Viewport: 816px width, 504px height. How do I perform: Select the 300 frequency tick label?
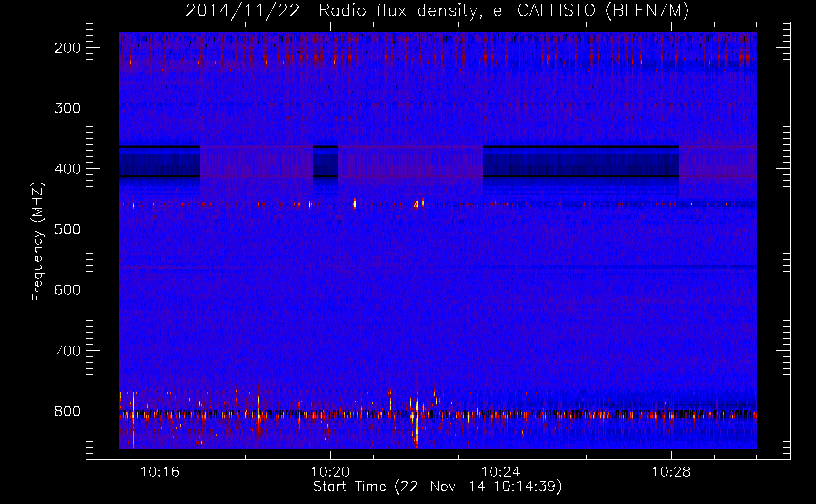click(x=67, y=108)
